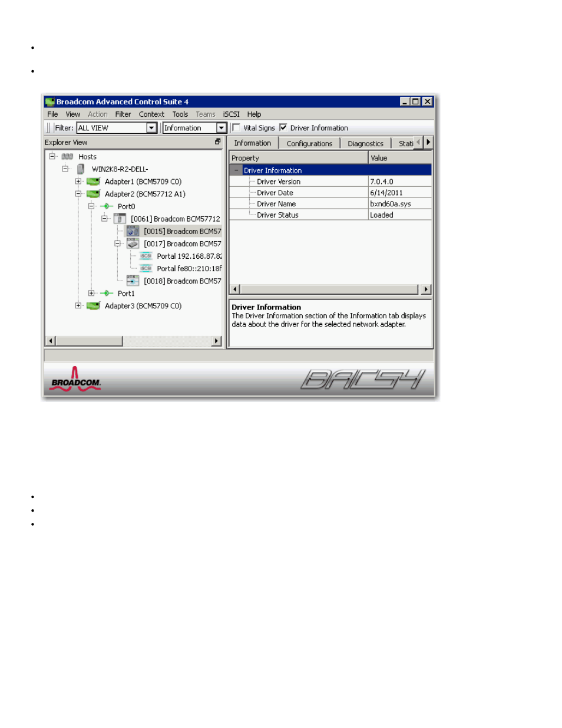Click the iSCSI Portal 192.168.87.82 icon
Viewport: 562px width, 728px height.
point(146,256)
